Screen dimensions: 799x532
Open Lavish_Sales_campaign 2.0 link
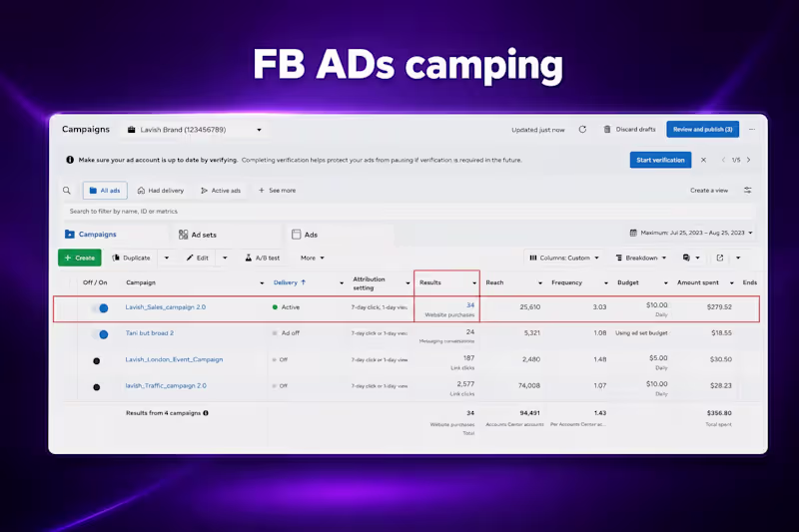pos(166,307)
